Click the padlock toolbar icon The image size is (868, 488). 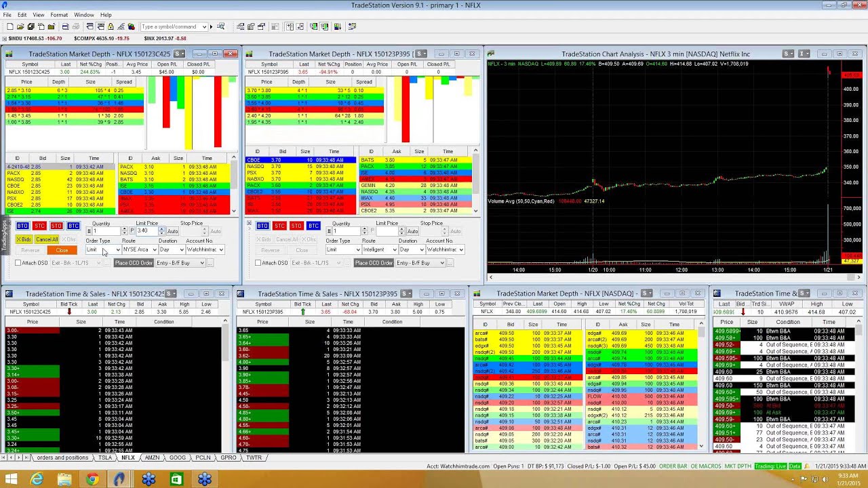tap(111, 26)
